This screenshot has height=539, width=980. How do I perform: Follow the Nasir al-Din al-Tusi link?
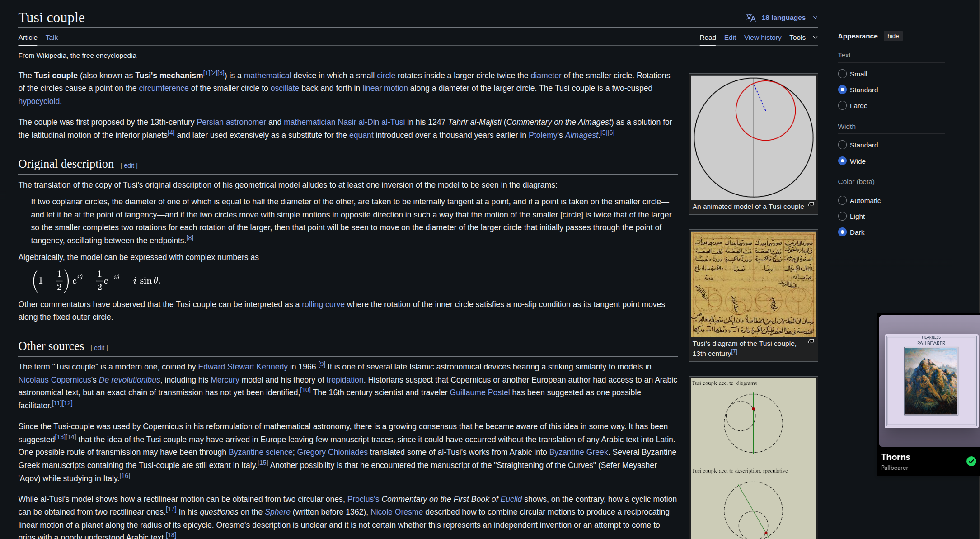tap(371, 122)
